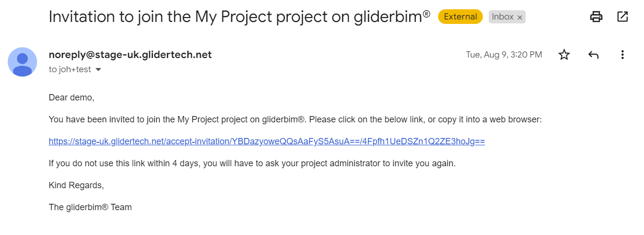
Task: Click "The gliderbim® Team" signature
Action: tap(90, 207)
